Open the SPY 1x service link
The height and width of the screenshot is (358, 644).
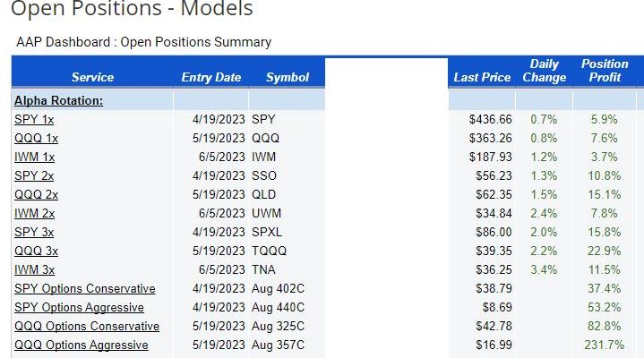pyautogui.click(x=34, y=119)
